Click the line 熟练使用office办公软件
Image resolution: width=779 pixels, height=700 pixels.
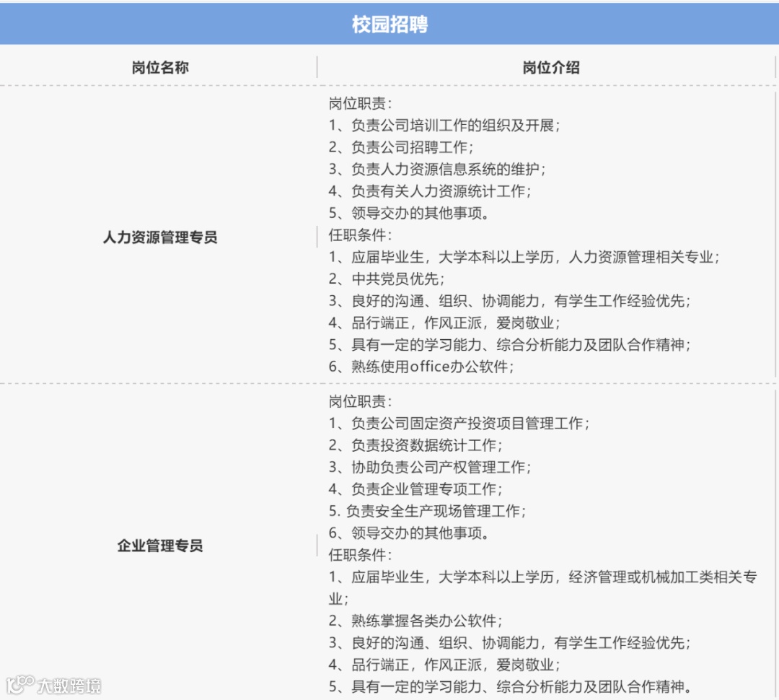click(421, 367)
